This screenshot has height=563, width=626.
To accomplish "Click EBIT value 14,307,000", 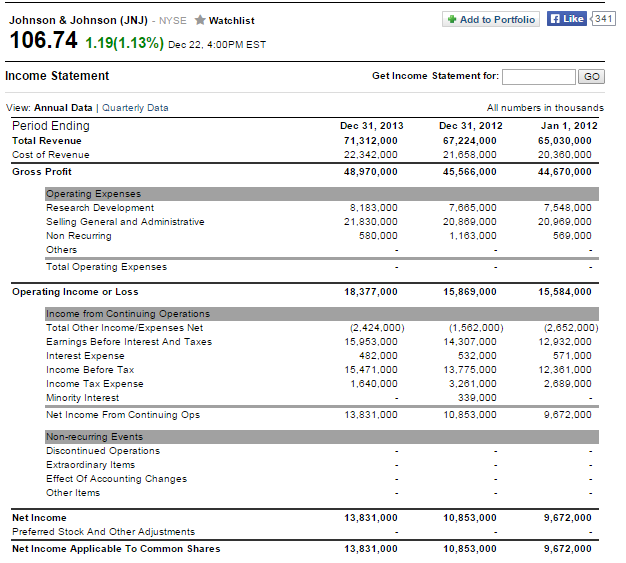I will [470, 342].
